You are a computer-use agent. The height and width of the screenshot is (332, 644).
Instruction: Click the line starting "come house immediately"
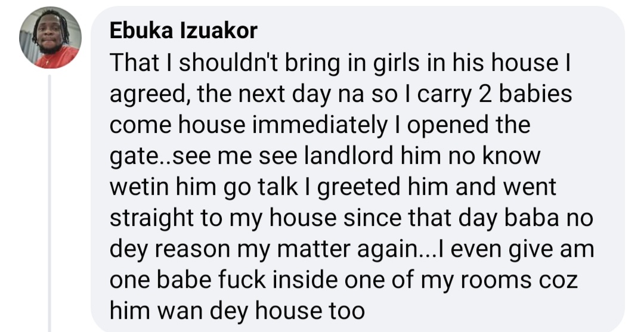point(320,126)
